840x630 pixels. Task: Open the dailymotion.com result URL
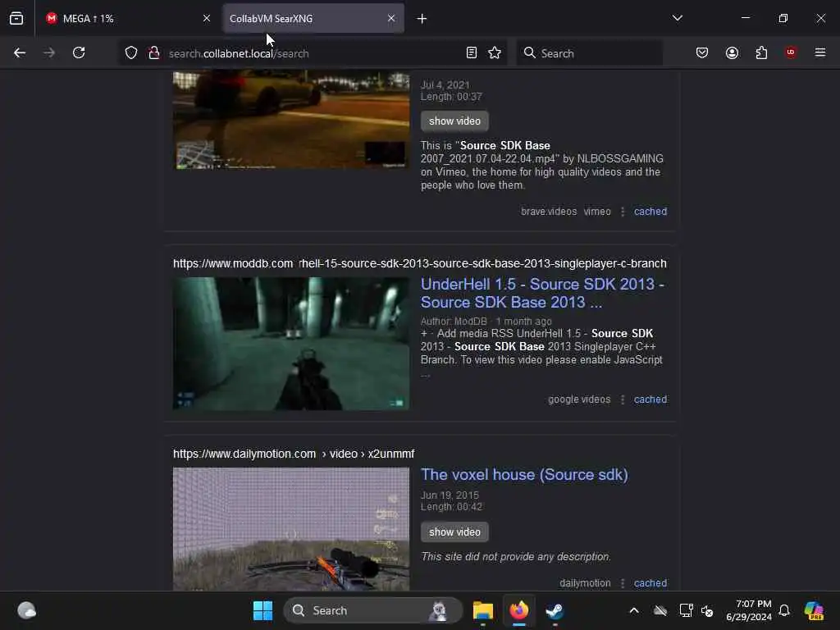[294, 454]
